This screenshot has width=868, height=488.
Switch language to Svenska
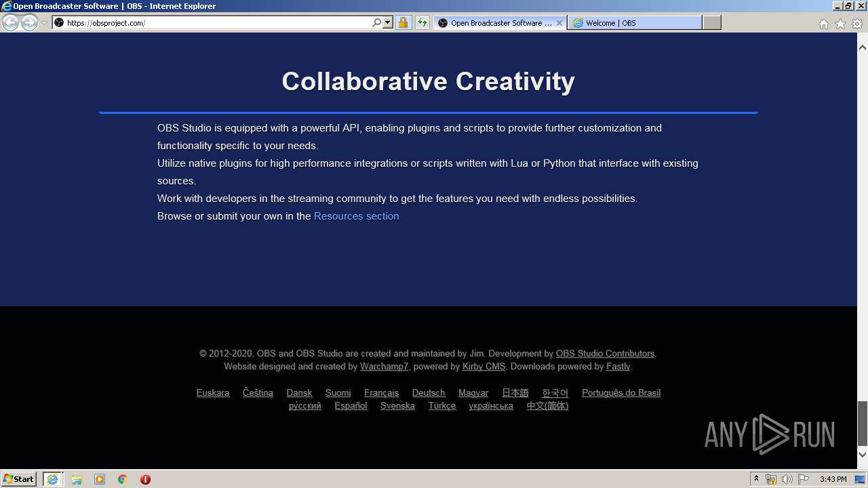(x=397, y=406)
